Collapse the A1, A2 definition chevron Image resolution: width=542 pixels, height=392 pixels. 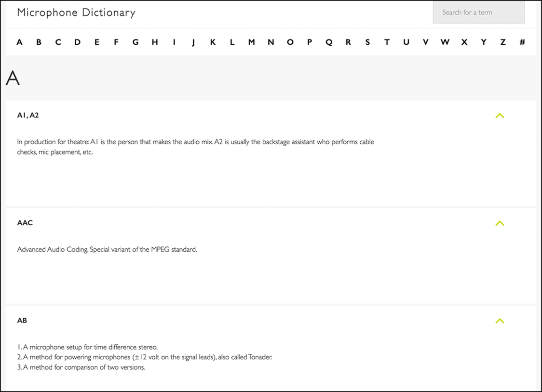point(500,116)
